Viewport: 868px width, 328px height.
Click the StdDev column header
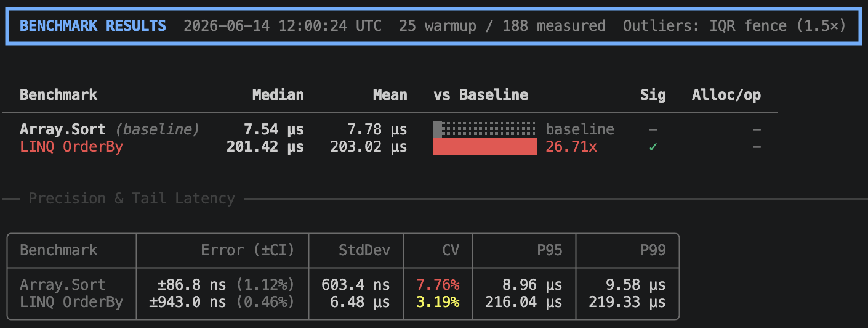point(364,250)
